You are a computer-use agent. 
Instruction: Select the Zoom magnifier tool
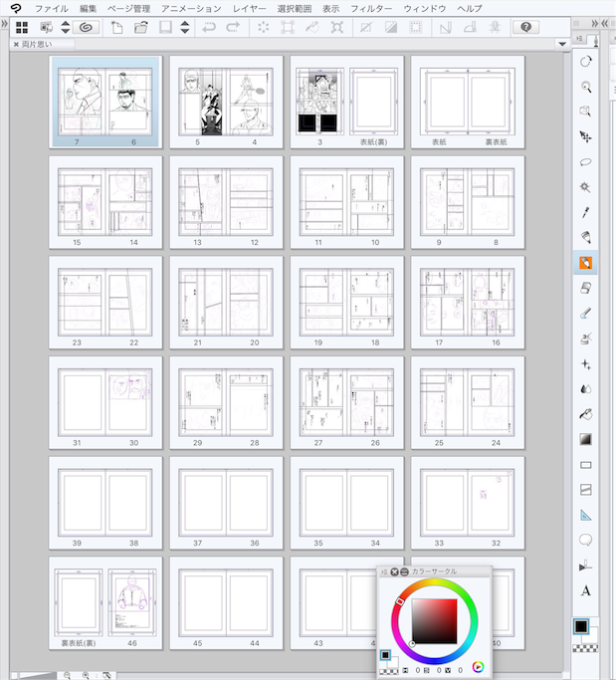coord(585,87)
